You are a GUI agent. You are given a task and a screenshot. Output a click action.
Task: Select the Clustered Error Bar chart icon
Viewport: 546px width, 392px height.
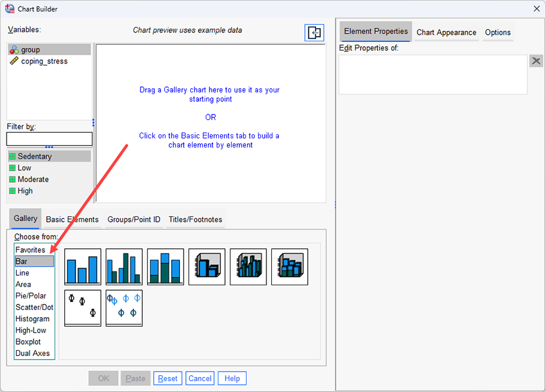click(x=124, y=307)
